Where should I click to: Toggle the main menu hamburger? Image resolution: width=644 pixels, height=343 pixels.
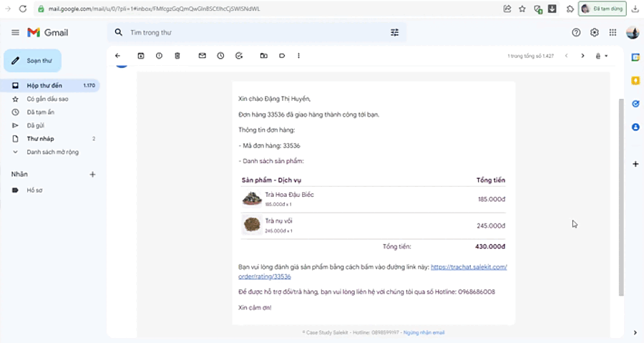click(x=15, y=32)
